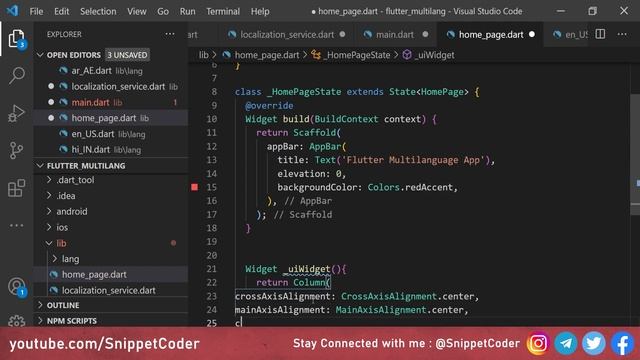The height and width of the screenshot is (360, 640).
Task: Click the editor vertical scrollbar
Action: pos(635,155)
